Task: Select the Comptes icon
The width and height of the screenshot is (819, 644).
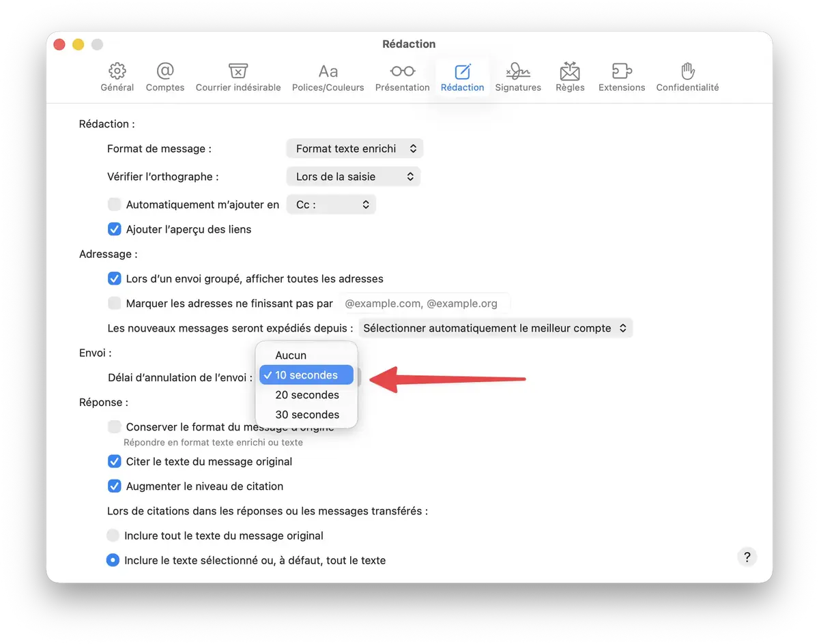Action: coord(164,76)
